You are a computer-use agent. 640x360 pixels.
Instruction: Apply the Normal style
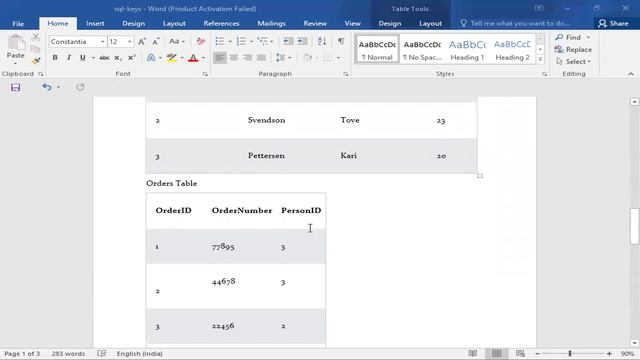coord(377,50)
